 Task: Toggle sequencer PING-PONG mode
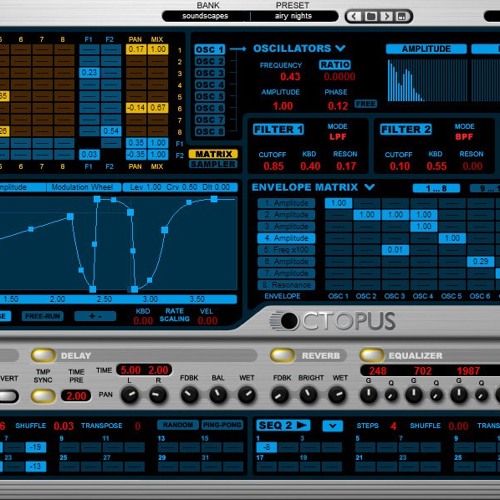(x=222, y=425)
